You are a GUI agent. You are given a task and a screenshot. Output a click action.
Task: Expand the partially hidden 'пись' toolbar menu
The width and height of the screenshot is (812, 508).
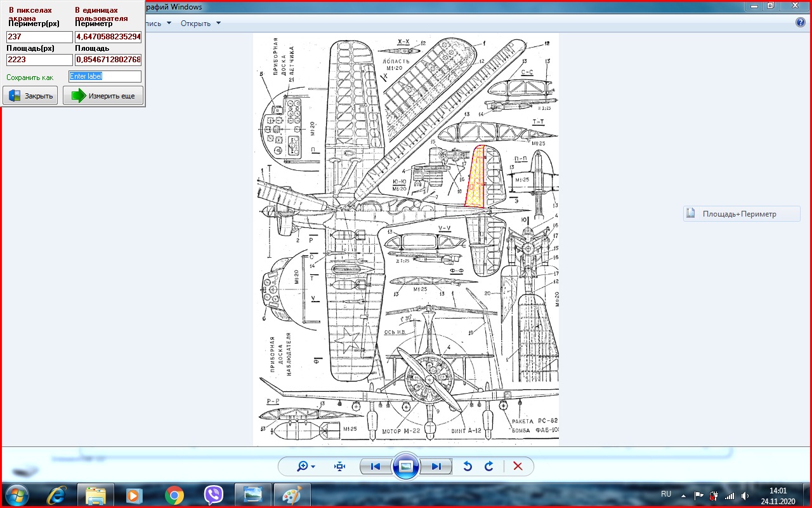pos(159,23)
